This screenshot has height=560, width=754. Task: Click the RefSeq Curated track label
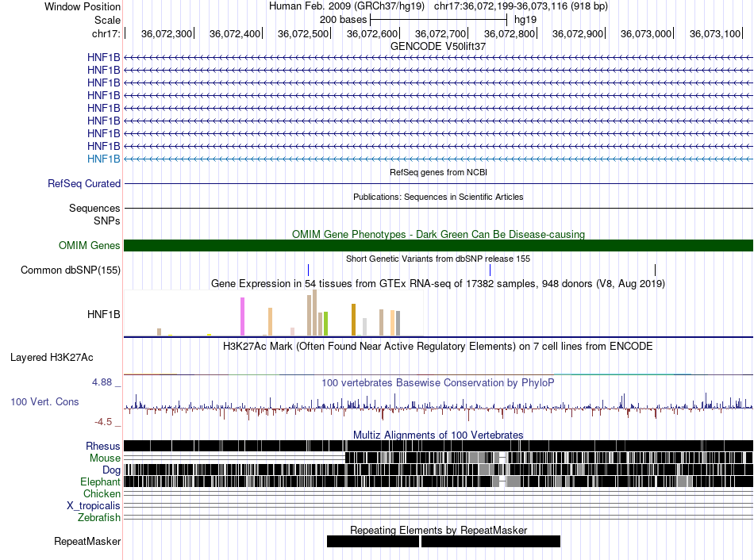point(84,183)
